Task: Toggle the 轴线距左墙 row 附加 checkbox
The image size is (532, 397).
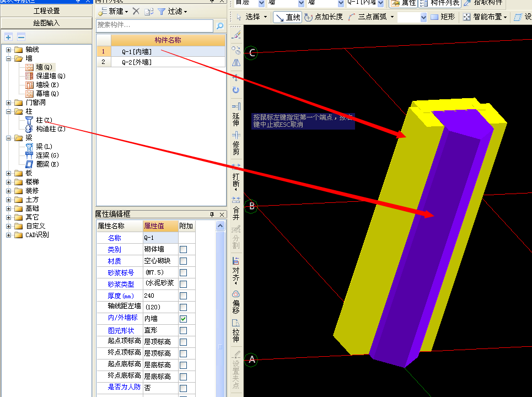Action: [x=183, y=307]
